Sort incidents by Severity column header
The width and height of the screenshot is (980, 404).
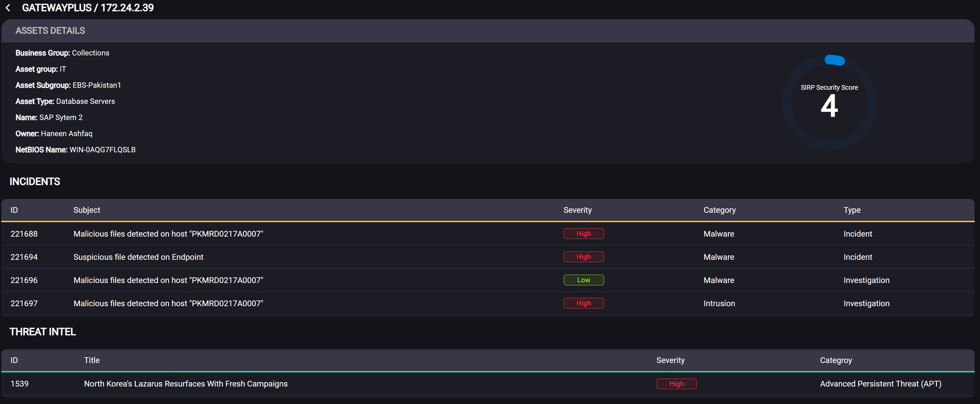pos(577,210)
